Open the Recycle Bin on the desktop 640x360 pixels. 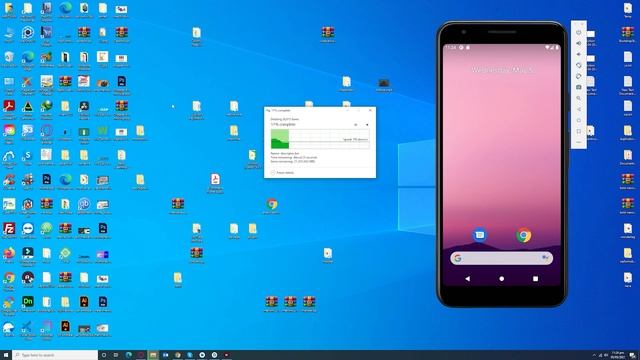pyautogui.click(x=9, y=58)
